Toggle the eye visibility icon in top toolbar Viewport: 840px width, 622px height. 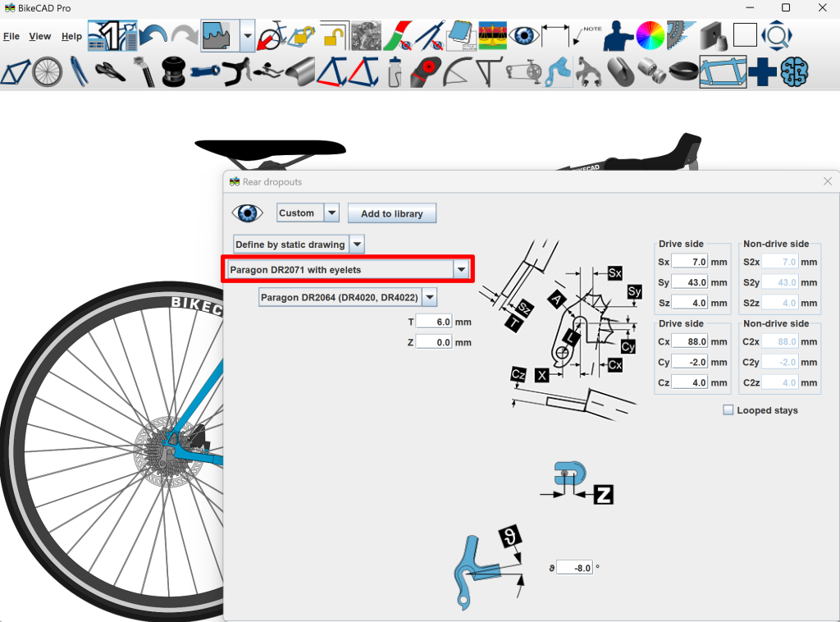click(523, 36)
